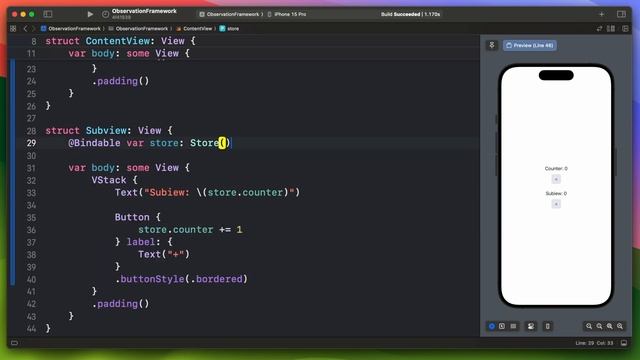Screen dimensions: 640x360
Task: Click line number 29 in gutter
Action: tap(31, 143)
